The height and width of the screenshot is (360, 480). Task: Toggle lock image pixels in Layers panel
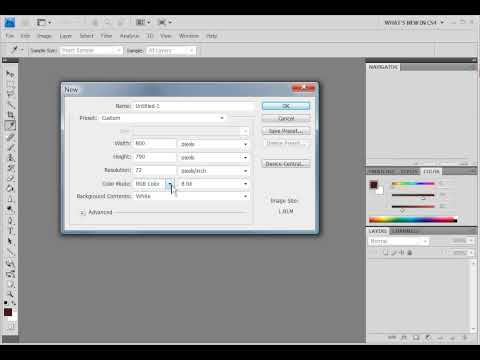394,253
